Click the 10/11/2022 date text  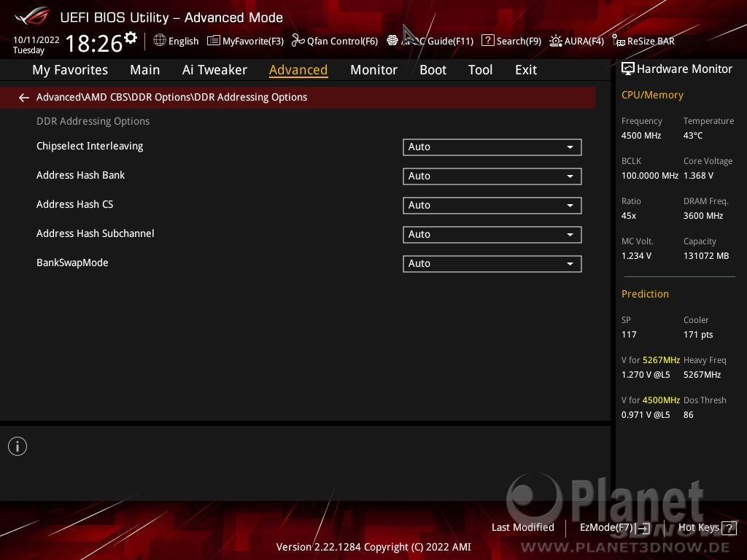click(36, 40)
